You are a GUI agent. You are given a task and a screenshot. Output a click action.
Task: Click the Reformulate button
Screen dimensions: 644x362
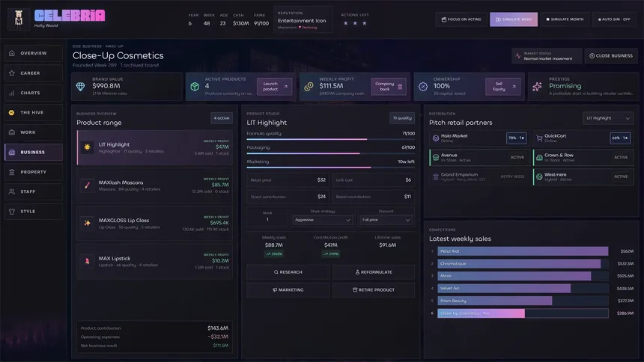(x=374, y=272)
